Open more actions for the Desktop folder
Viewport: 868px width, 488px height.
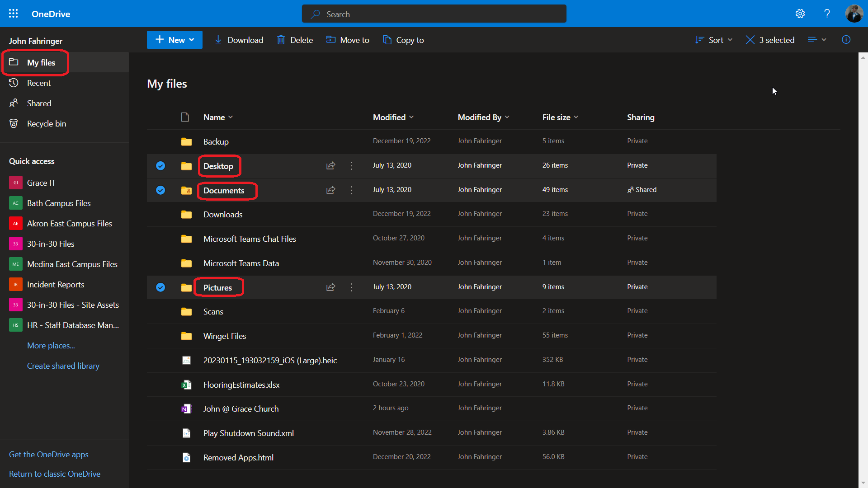click(351, 166)
